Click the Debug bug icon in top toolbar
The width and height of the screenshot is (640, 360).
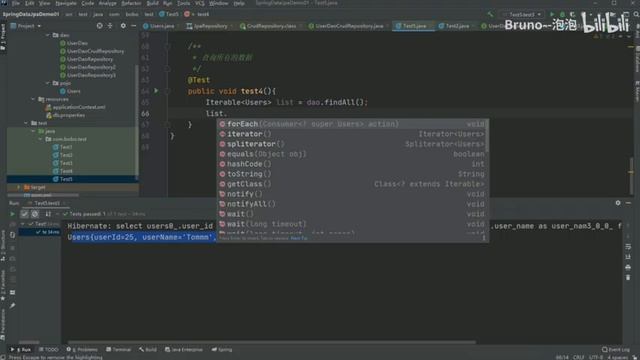click(562, 14)
